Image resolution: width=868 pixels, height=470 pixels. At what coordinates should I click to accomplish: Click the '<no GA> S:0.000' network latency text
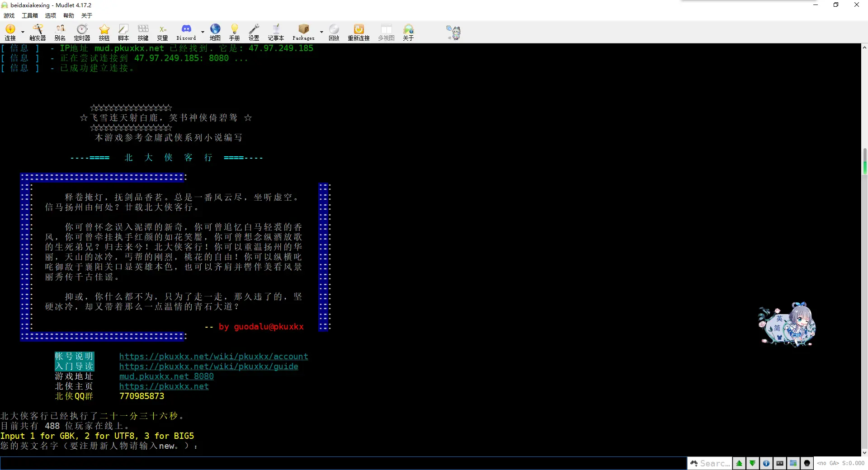click(x=840, y=463)
